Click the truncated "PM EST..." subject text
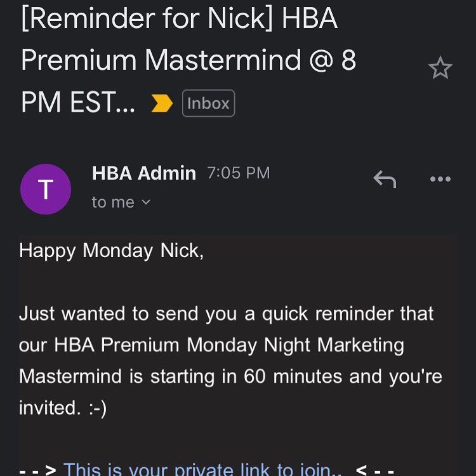Image resolution: width=476 pixels, height=476 pixels. point(78,102)
